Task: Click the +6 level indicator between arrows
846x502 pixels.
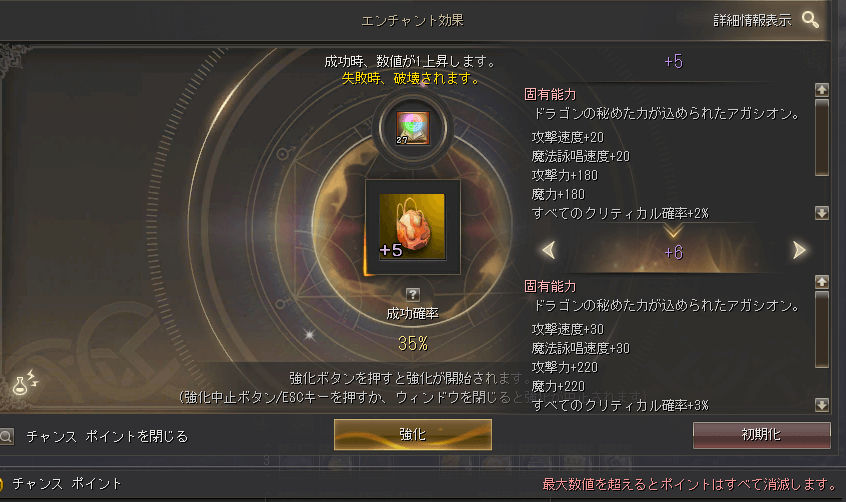Action: (673, 252)
